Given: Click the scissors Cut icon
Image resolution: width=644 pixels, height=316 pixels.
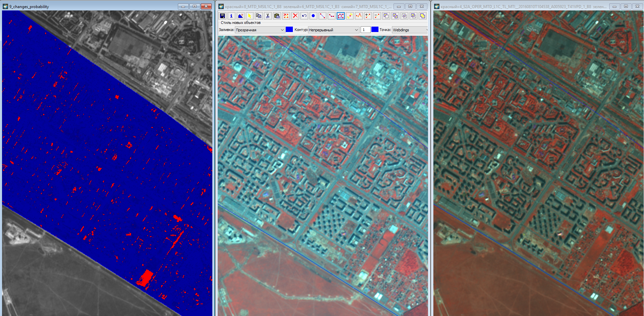Looking at the screenshot, I should 268,16.
